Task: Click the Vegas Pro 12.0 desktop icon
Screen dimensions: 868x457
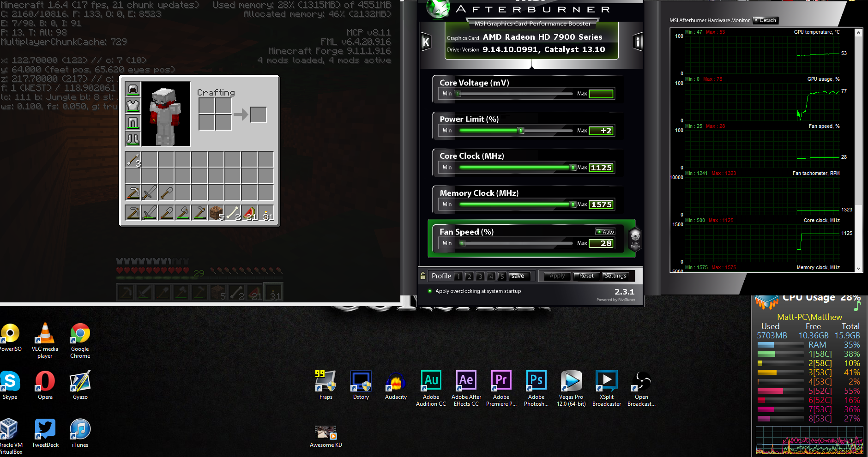Action: point(571,389)
